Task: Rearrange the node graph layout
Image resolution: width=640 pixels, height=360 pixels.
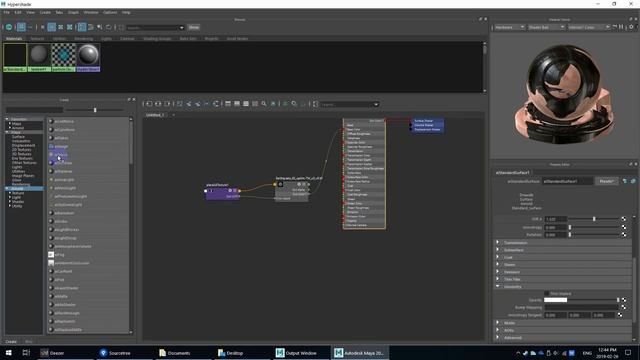Action: [207, 104]
